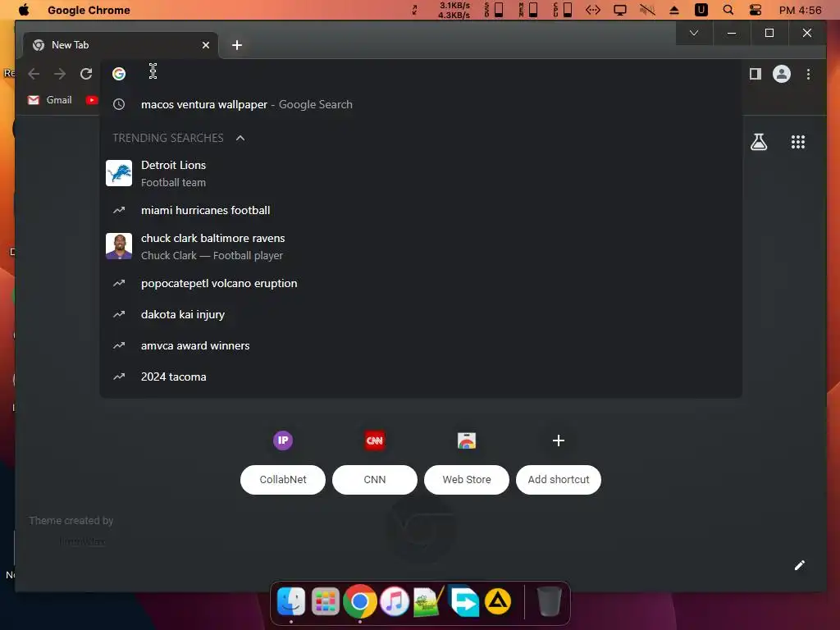This screenshot has width=840, height=630.
Task: Open the CNN shortcut icon
Action: (374, 441)
